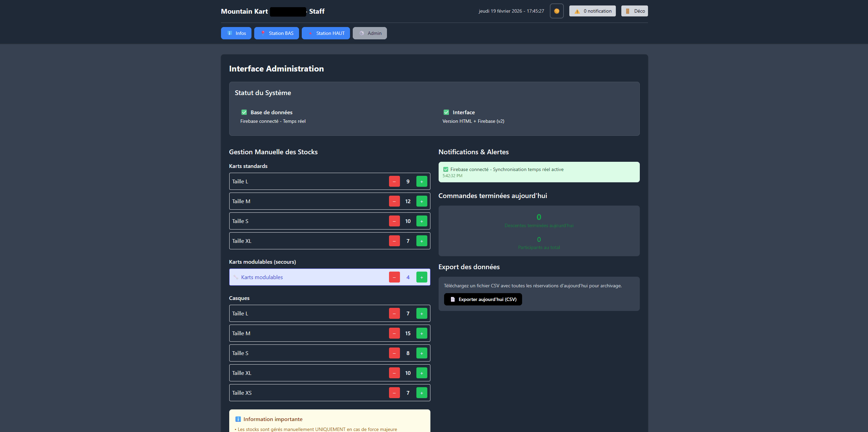Viewport: 868px width, 432px height.
Task: Increase Karts standards Taille L stock
Action: [x=422, y=182]
